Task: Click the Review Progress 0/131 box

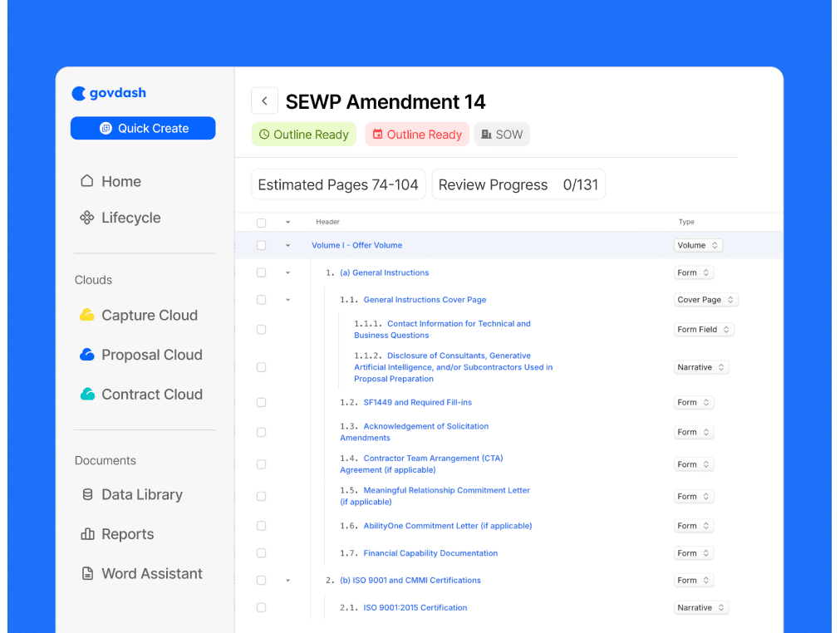Action: pos(518,184)
